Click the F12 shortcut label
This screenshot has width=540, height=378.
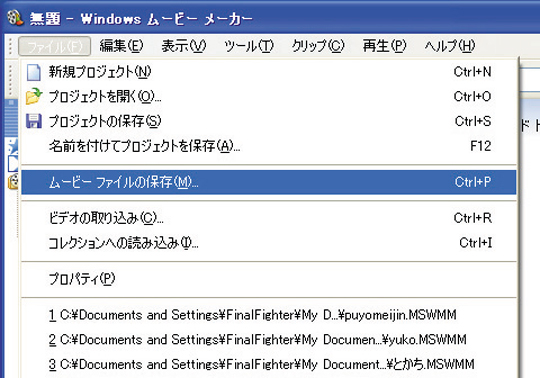coord(481,146)
